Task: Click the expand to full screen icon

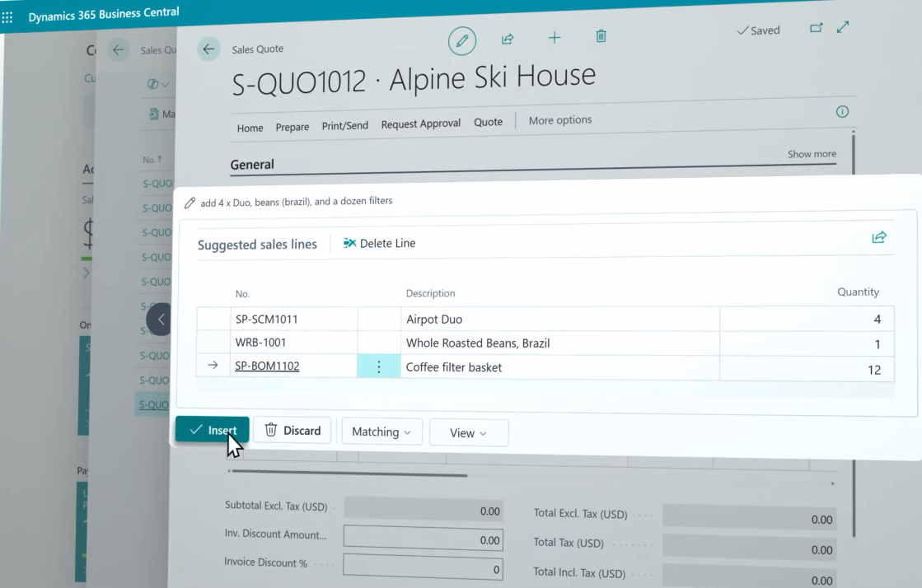Action: [x=843, y=27]
